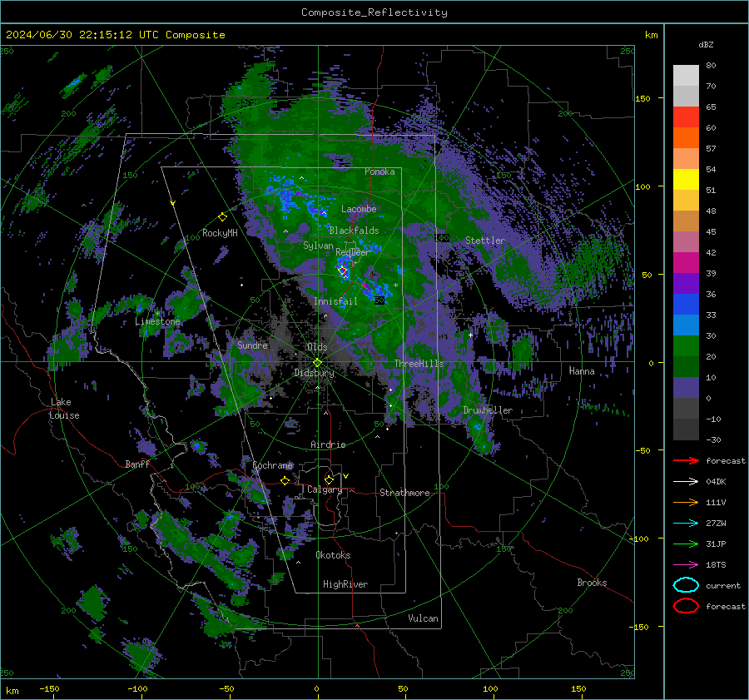Select the 54 dBZ yellow color swatch
This screenshot has height=700, width=749.
(x=686, y=179)
